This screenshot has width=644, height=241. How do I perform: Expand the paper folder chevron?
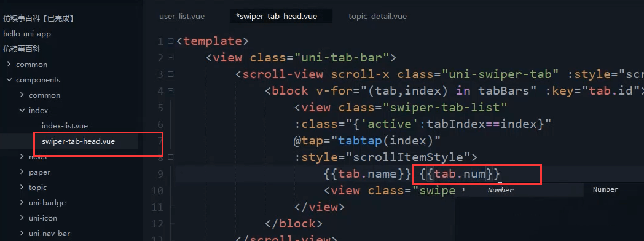22,172
